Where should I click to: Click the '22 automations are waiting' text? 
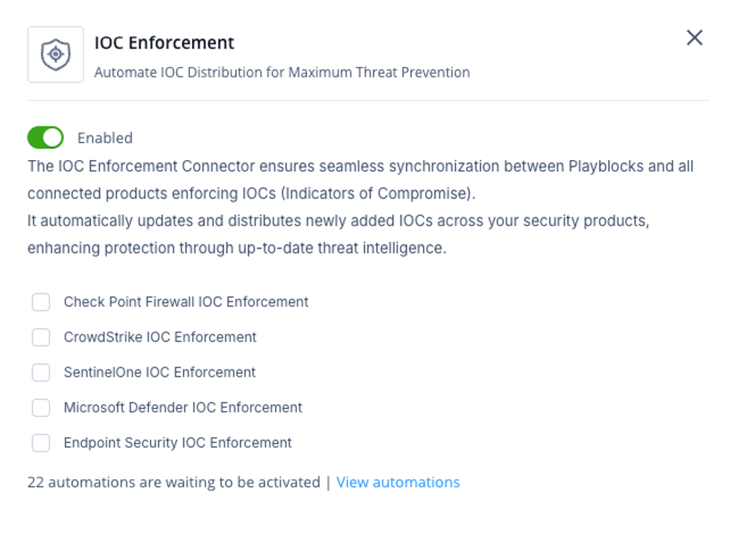coord(174,482)
